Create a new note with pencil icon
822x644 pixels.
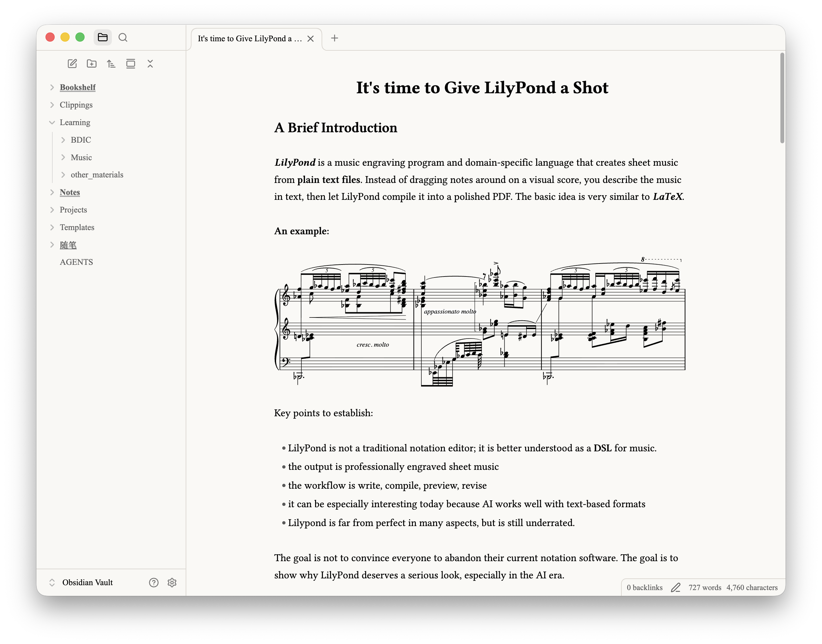[x=72, y=64]
